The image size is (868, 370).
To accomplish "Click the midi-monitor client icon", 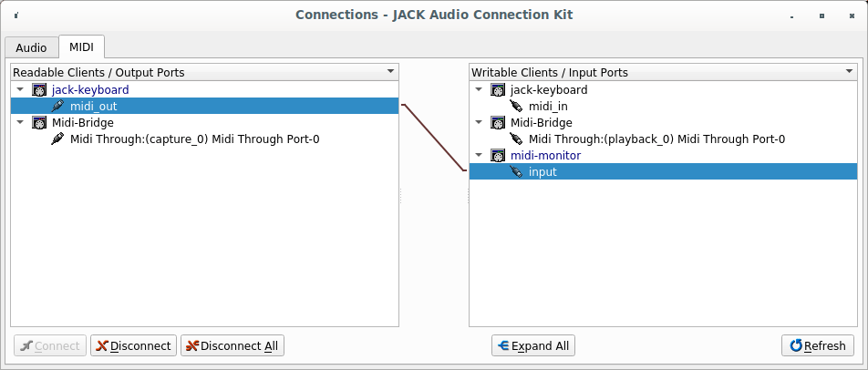I will point(498,156).
